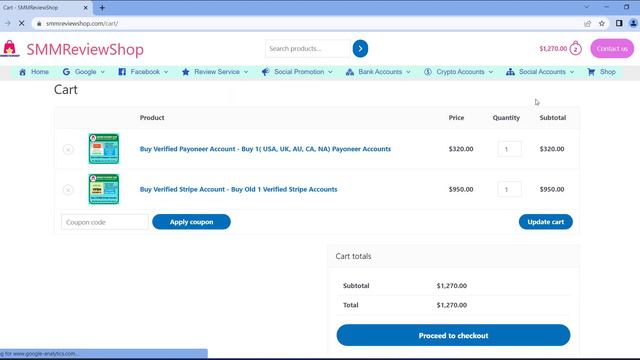
Task: Bookmark this page with star icon
Action: coord(602,24)
